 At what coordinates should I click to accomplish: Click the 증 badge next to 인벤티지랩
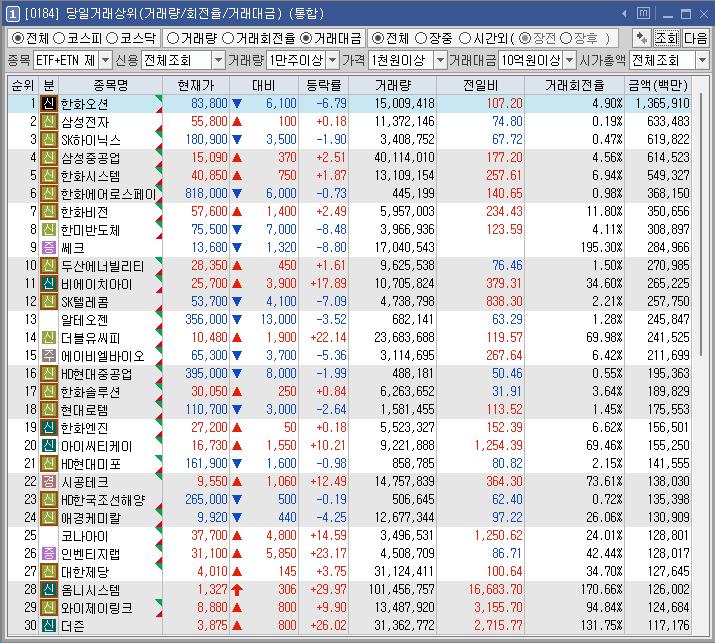point(48,554)
